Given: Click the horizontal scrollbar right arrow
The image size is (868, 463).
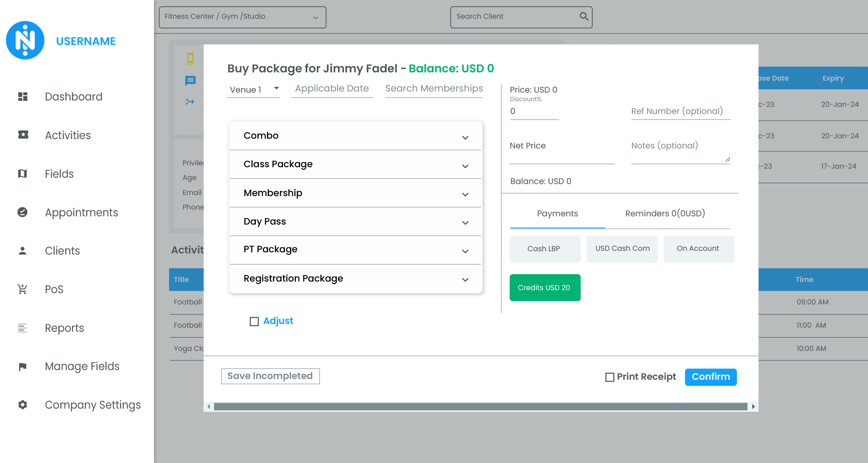Looking at the screenshot, I should [753, 407].
